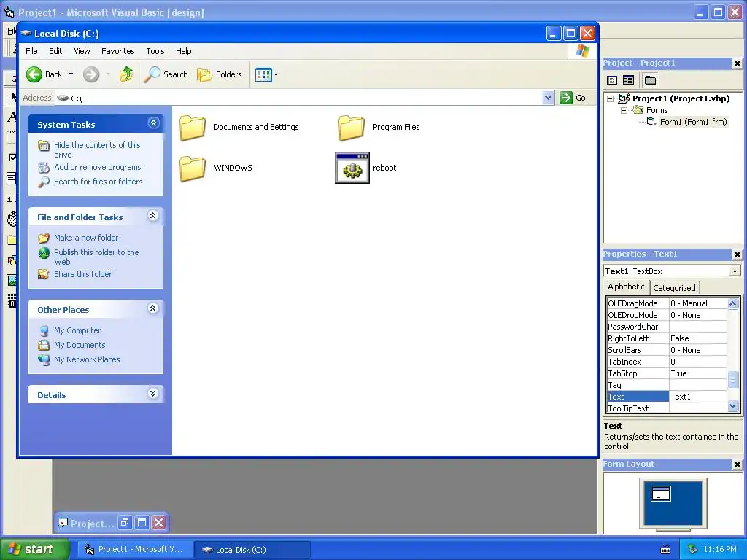This screenshot has height=560, width=747.
Task: Restore the minimized Project form window
Action: coord(125,523)
